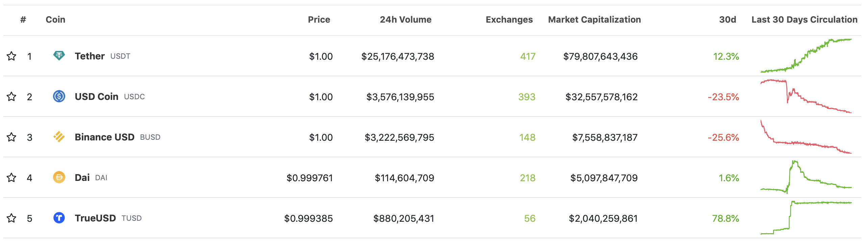Sort table by Price column header

pos(319,20)
